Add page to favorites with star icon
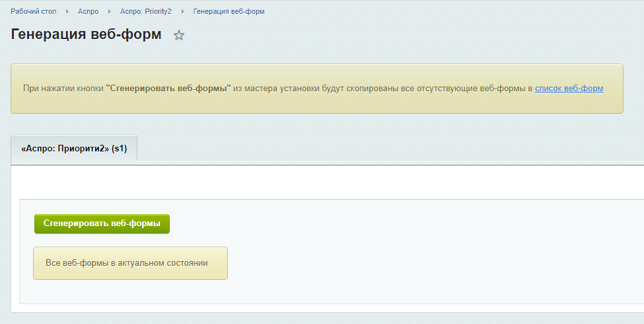The width and height of the screenshot is (644, 324). tap(178, 35)
